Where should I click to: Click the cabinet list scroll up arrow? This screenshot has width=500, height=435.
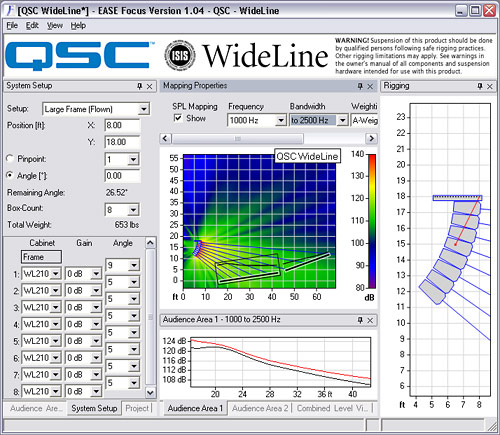[x=150, y=243]
